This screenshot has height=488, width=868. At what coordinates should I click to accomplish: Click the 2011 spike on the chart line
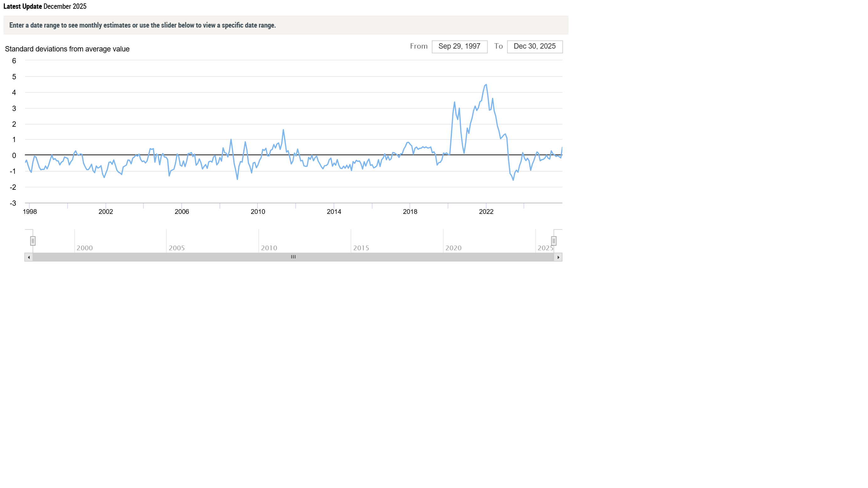pos(283,130)
